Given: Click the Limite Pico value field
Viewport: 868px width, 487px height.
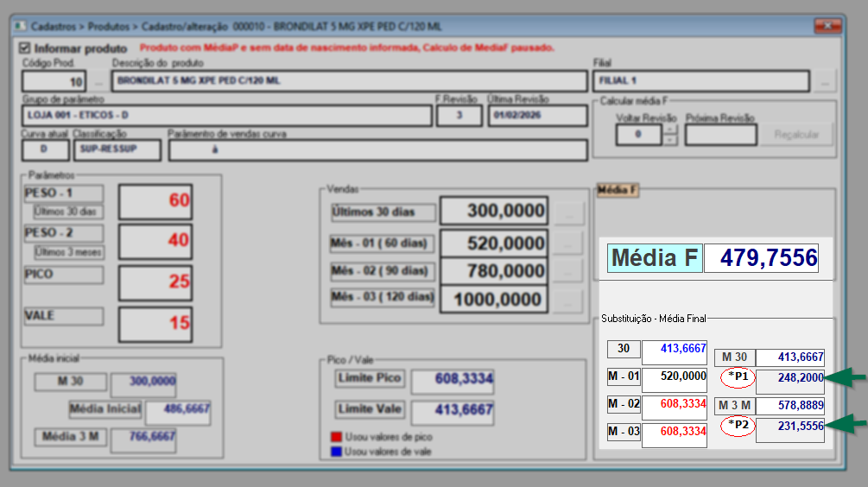Looking at the screenshot, I should (453, 382).
